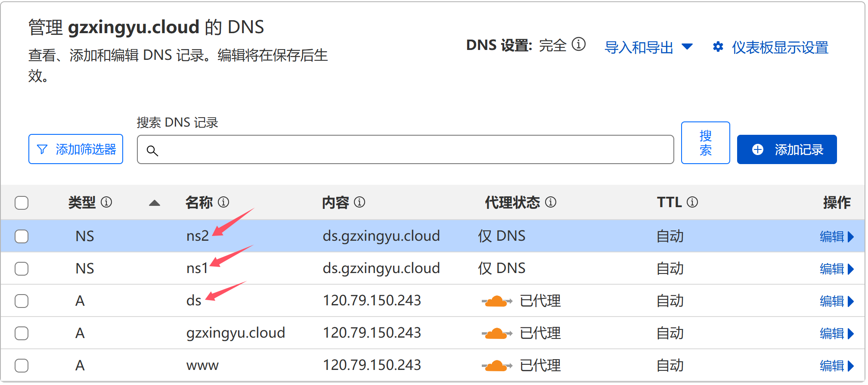This screenshot has height=385, width=868.
Task: Click the orange cloud icon in www row
Action: coord(497,366)
